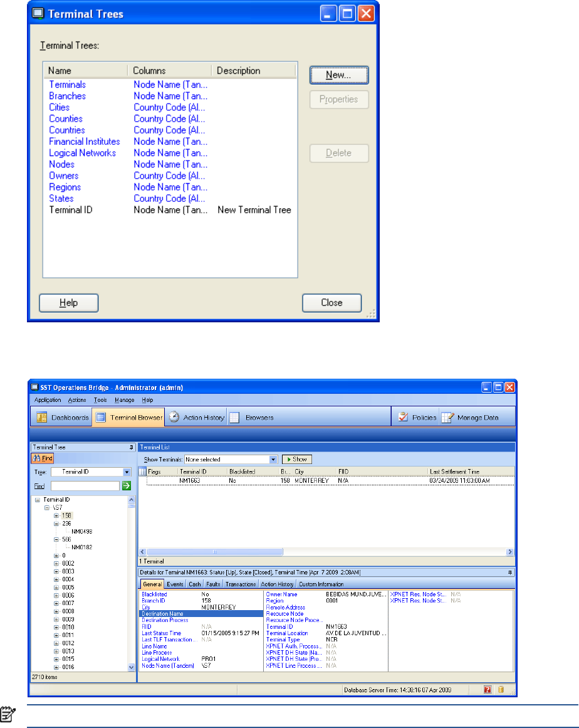Collapse the \S7 tree node
This screenshot has width=579, height=728.
point(46,508)
